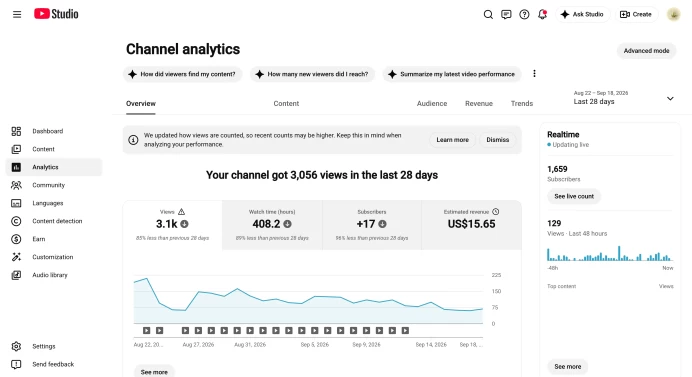The width and height of the screenshot is (692, 377).
Task: Open the account avatar menu
Action: pos(673,15)
